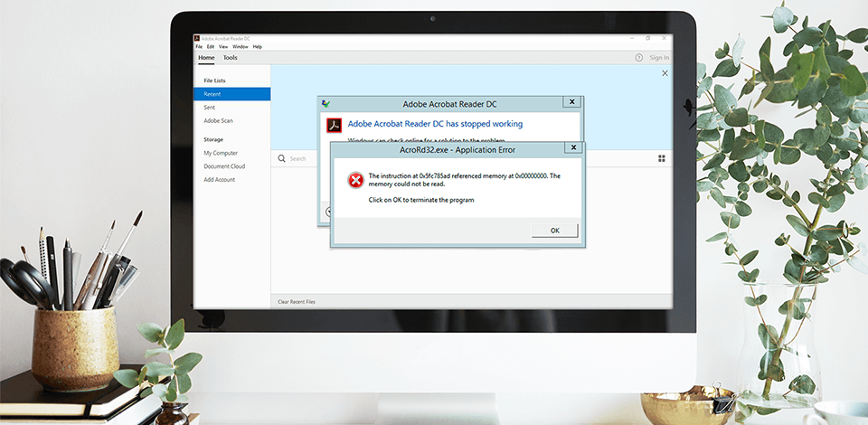Click 'Adobe Acrobat Reader DC has stopped working' heading

435,124
